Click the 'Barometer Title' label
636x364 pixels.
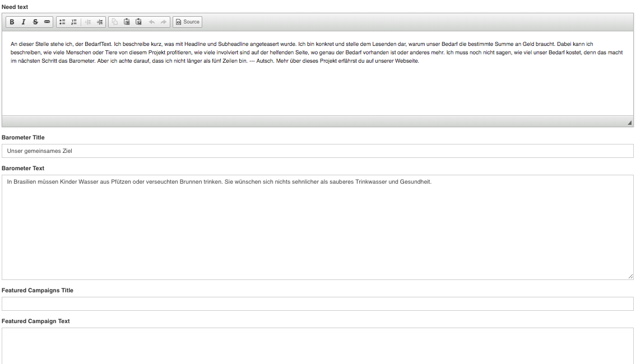(23, 137)
